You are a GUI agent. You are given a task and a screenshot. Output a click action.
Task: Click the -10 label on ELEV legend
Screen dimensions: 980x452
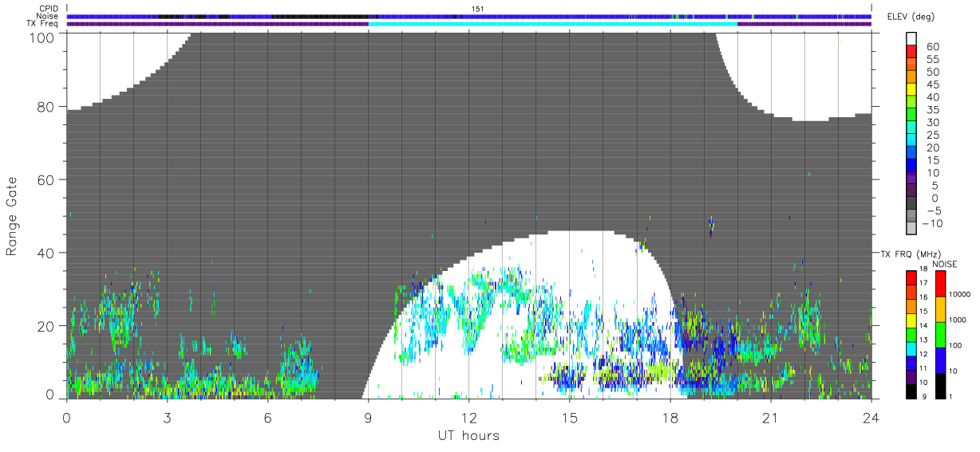point(932,223)
